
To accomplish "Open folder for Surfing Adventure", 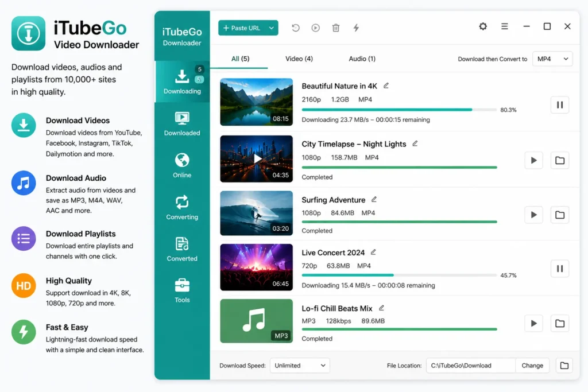I will [560, 215].
